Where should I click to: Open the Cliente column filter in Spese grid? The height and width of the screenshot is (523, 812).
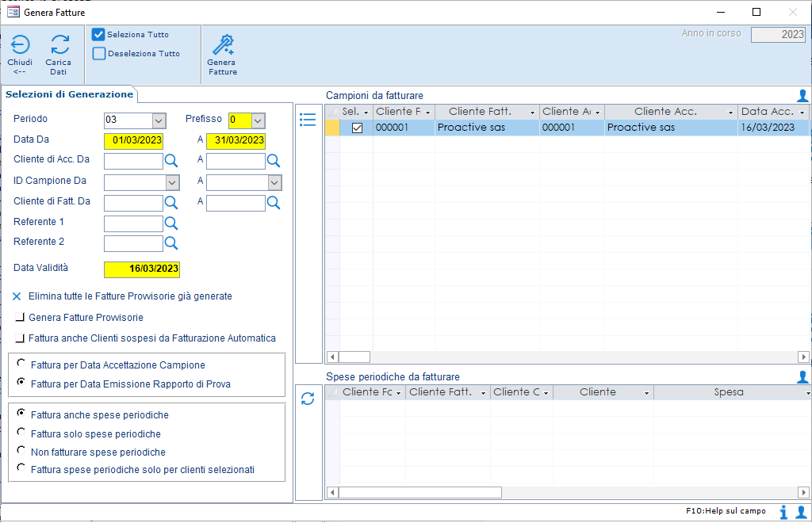coord(646,393)
